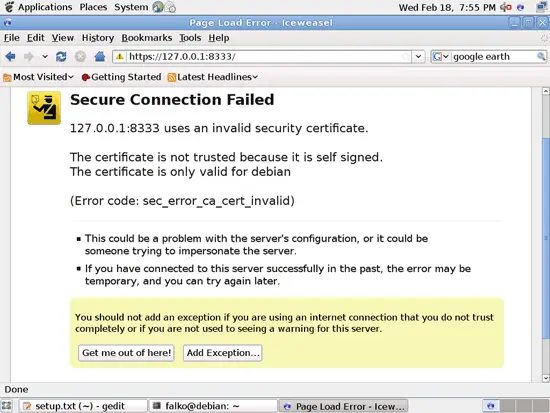Click the bookmark star in the URL bar
This screenshot has height=413, width=550.
tap(405, 56)
